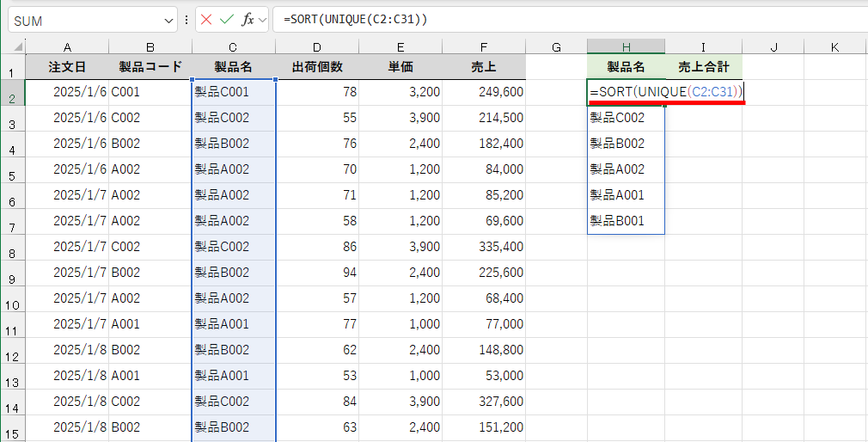Click product code C001 cell
The width and height of the screenshot is (868, 442).
150,93
